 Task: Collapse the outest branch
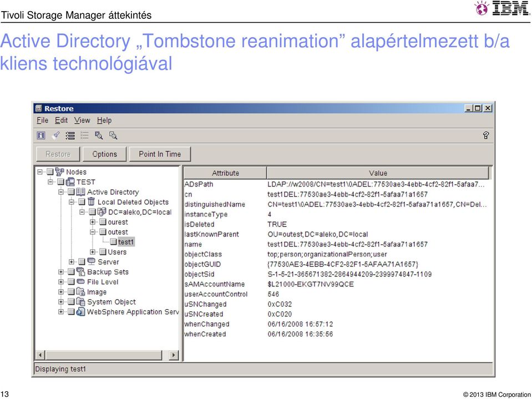click(93, 232)
